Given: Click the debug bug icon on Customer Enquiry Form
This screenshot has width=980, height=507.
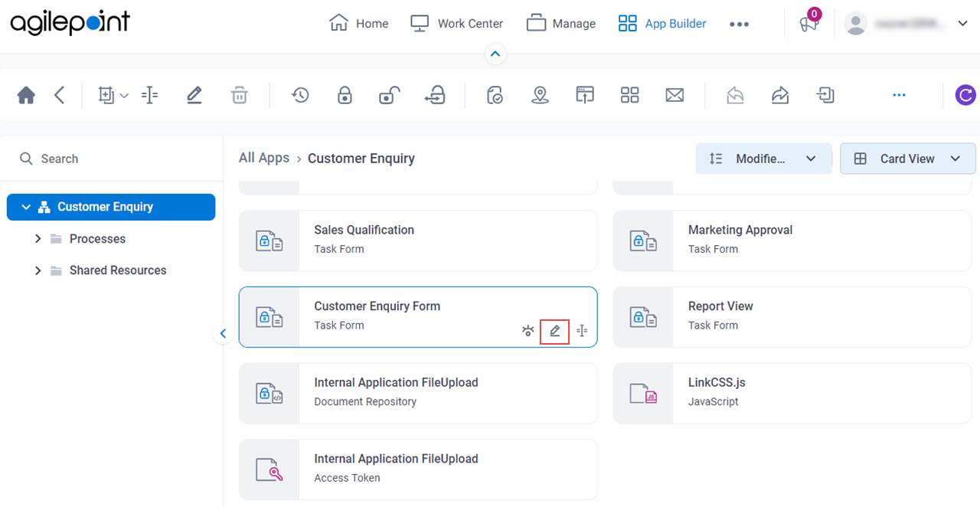Looking at the screenshot, I should (528, 331).
